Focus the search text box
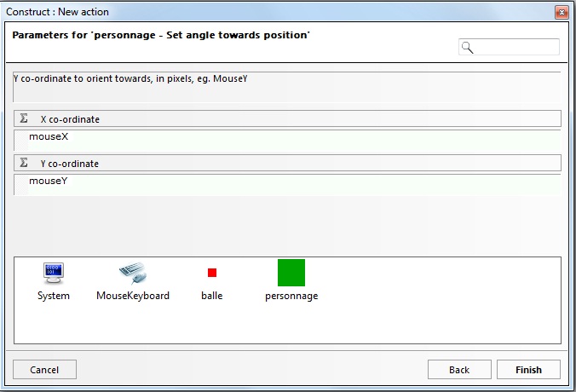 coord(516,48)
